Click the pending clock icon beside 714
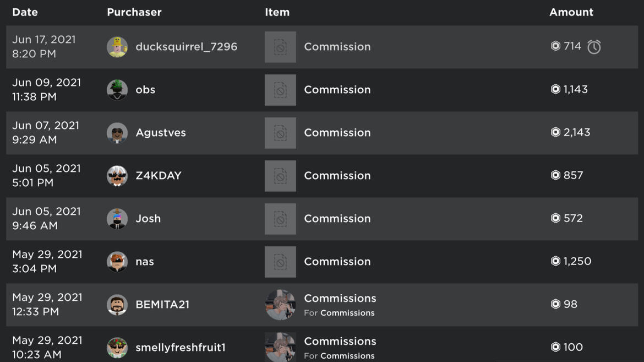The image size is (644, 362). tap(594, 47)
